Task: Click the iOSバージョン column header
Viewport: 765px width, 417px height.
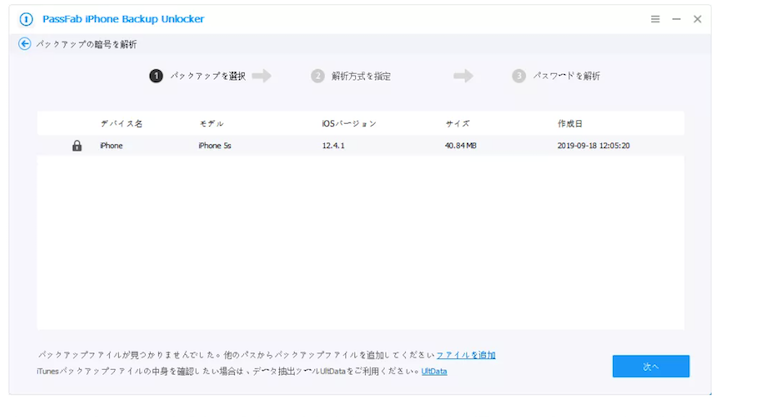Action: (x=349, y=124)
